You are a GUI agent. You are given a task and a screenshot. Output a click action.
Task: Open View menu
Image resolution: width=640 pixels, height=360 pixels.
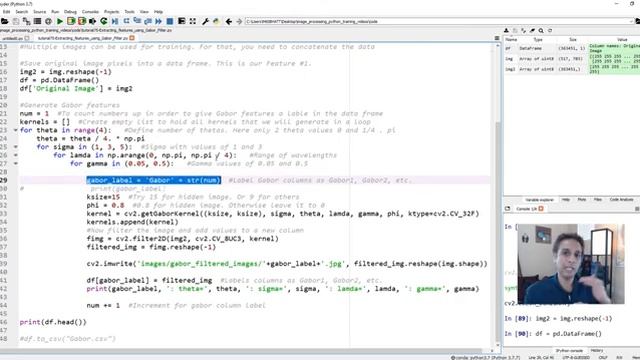pyautogui.click(x=144, y=12)
